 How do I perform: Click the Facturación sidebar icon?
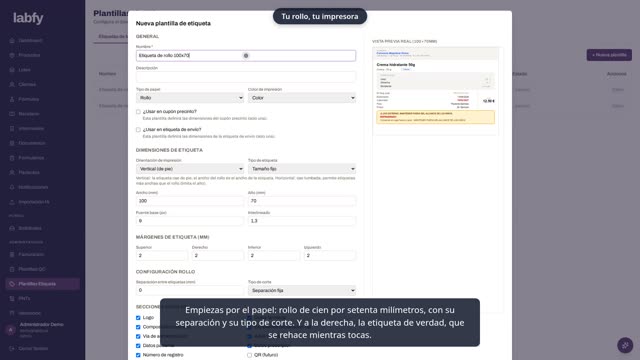(12, 254)
